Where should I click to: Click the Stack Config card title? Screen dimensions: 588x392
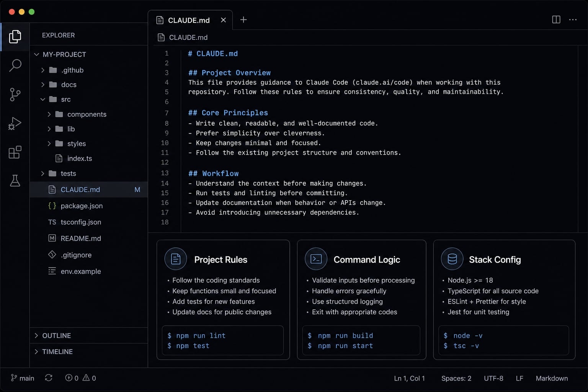pyautogui.click(x=495, y=260)
